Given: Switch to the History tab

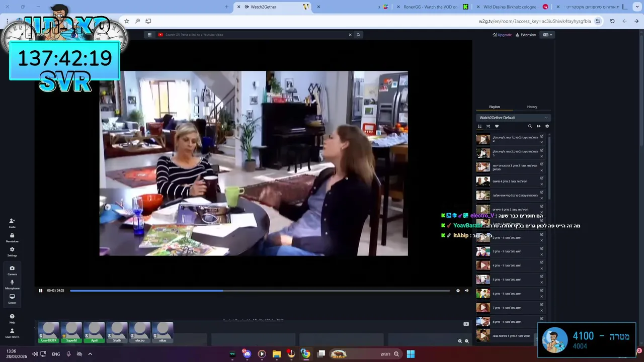Looking at the screenshot, I should [x=532, y=107].
